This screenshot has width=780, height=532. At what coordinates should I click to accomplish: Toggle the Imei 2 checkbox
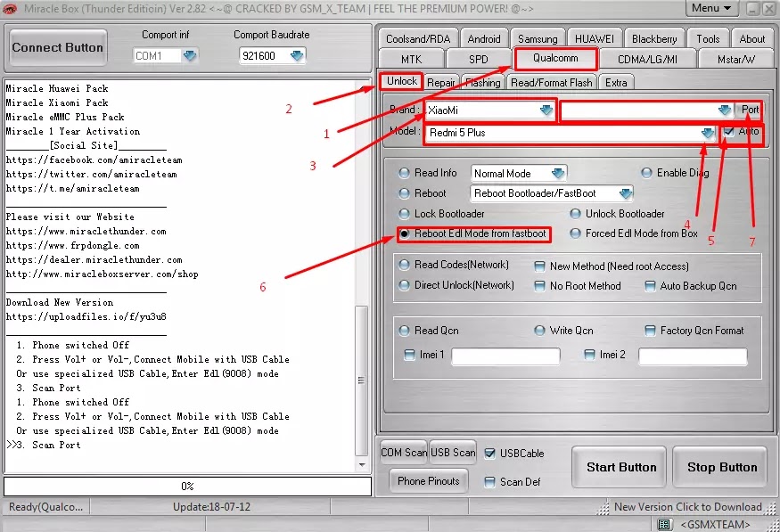pyautogui.click(x=589, y=355)
